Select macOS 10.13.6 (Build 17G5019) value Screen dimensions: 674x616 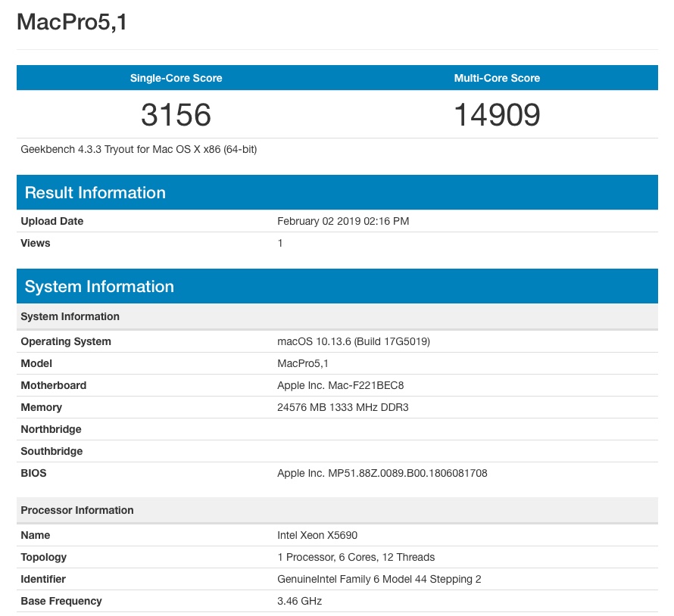(x=354, y=341)
